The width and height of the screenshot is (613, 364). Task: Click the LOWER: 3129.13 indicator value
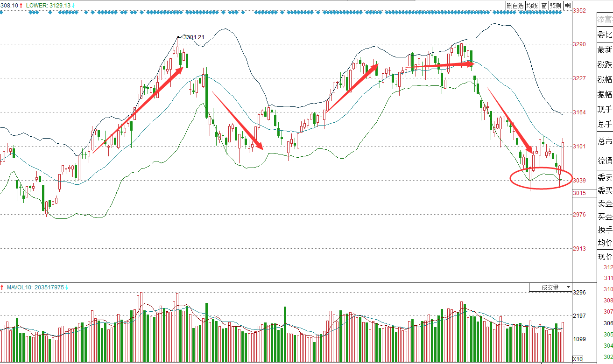(x=48, y=5)
